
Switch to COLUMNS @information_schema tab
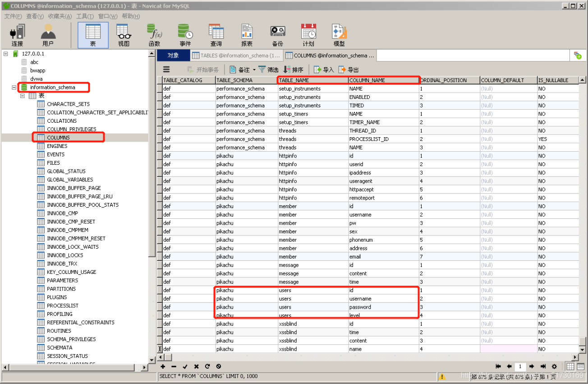coord(330,56)
